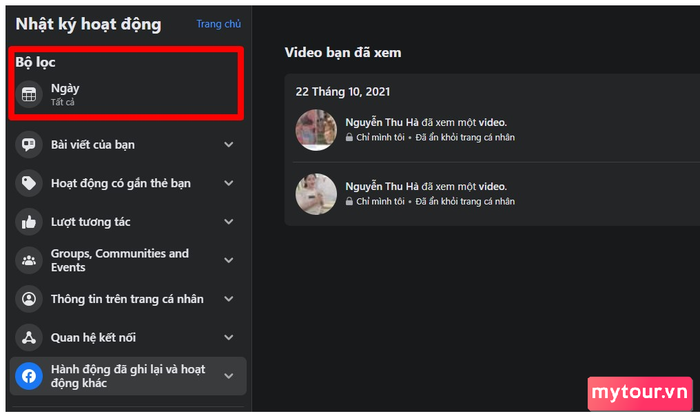Click the 22 Tháng 10, 2021 date heading
The height and width of the screenshot is (420, 700).
[x=342, y=92]
